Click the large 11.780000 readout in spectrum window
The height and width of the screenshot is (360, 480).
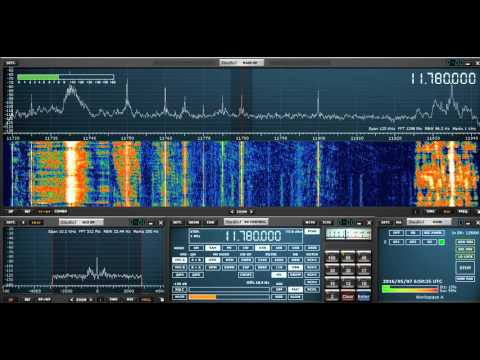click(x=443, y=79)
